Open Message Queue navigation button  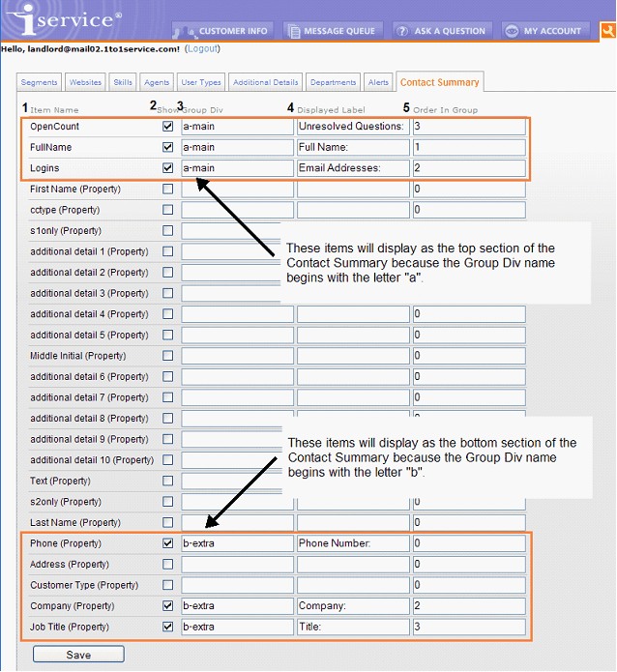(x=333, y=31)
